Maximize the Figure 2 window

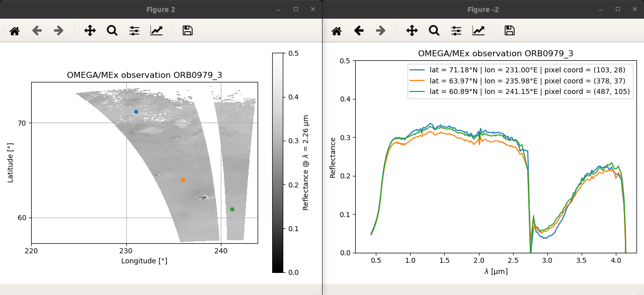tap(295, 9)
